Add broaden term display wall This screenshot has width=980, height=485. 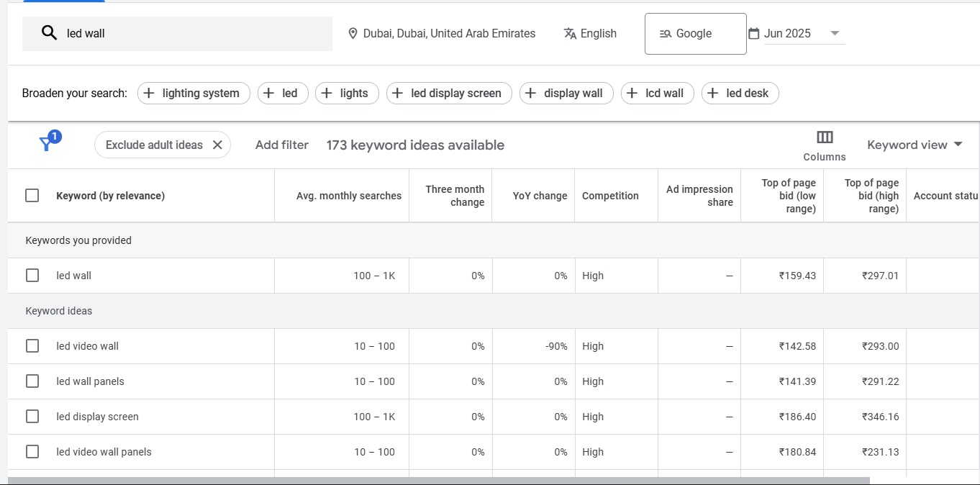[x=566, y=93]
